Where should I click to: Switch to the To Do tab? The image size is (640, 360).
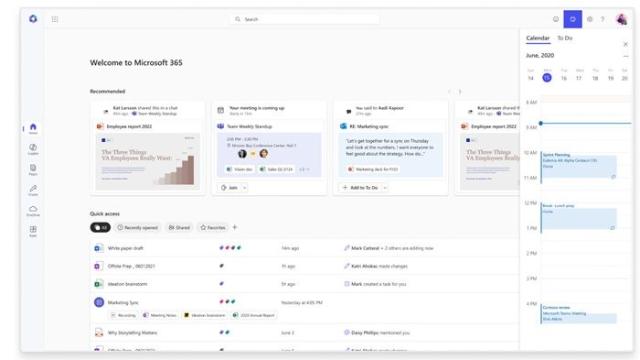click(565, 38)
